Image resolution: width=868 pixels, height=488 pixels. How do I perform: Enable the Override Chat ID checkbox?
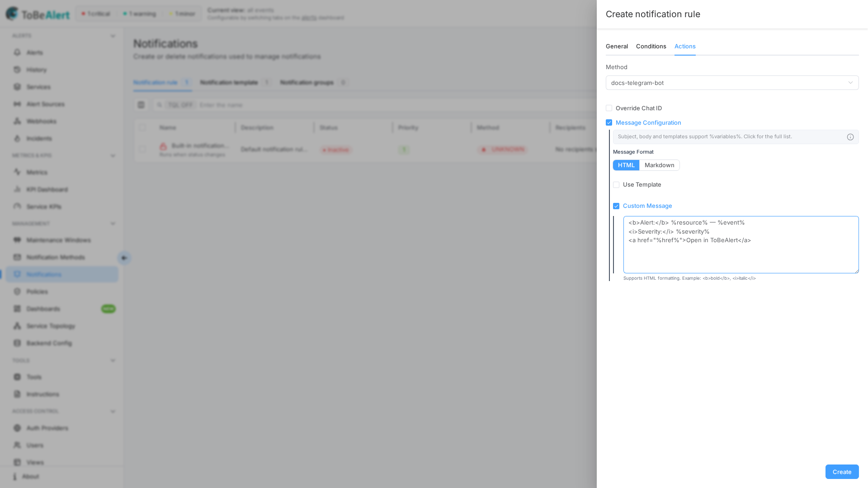(609, 108)
